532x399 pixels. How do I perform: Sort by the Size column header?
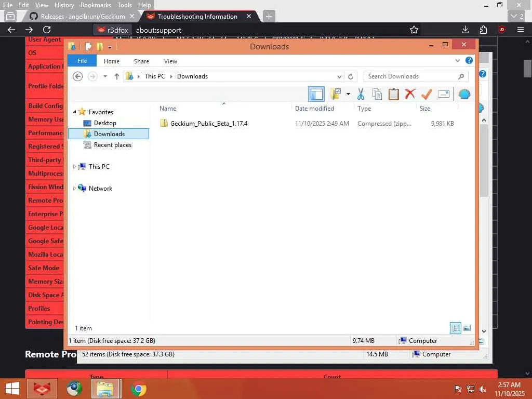pyautogui.click(x=425, y=109)
